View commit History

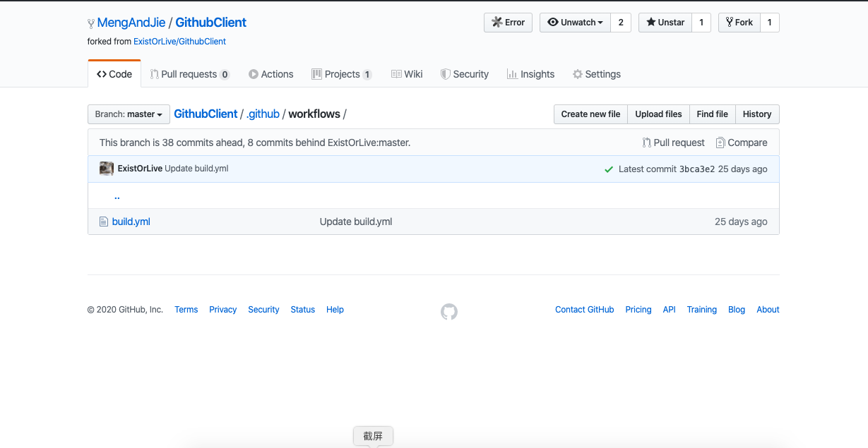[x=756, y=114]
